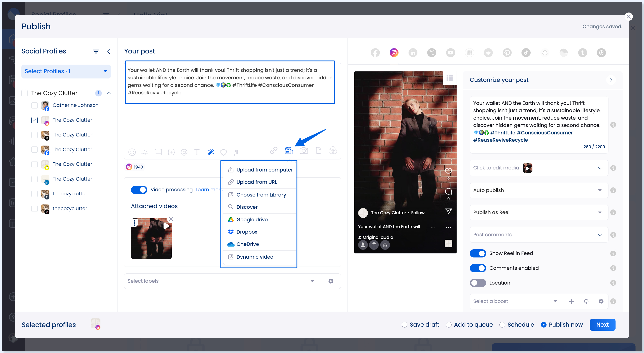Open grid view icon on reel preview
644x353 pixels.
click(450, 78)
